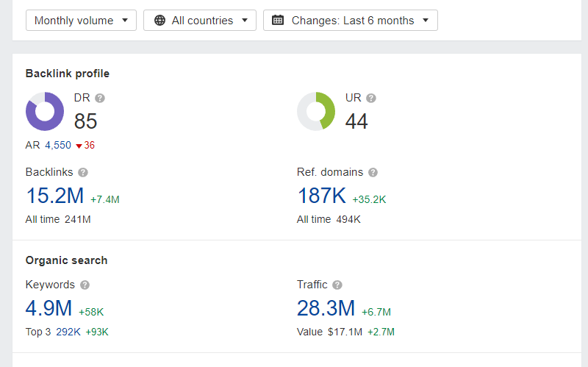Click the green UR donut chart
Viewport: 588px width, 367px height.
point(316,111)
